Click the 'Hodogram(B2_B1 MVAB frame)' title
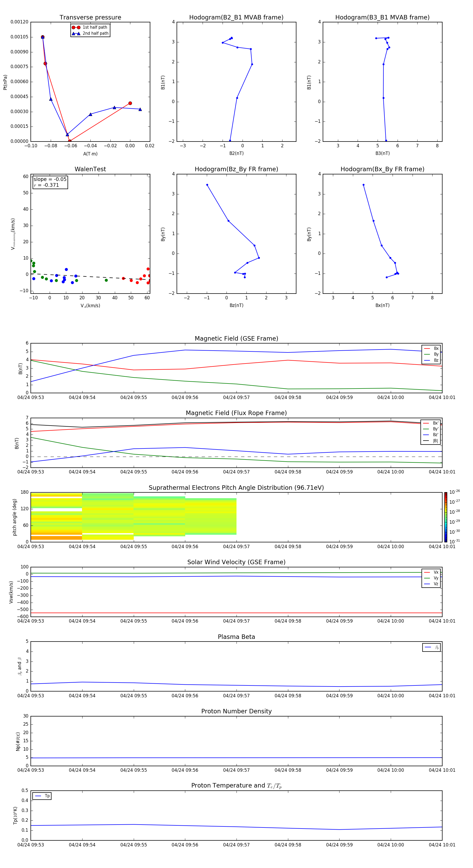Image resolution: width=473 pixels, height=868 pixels. 236,18
